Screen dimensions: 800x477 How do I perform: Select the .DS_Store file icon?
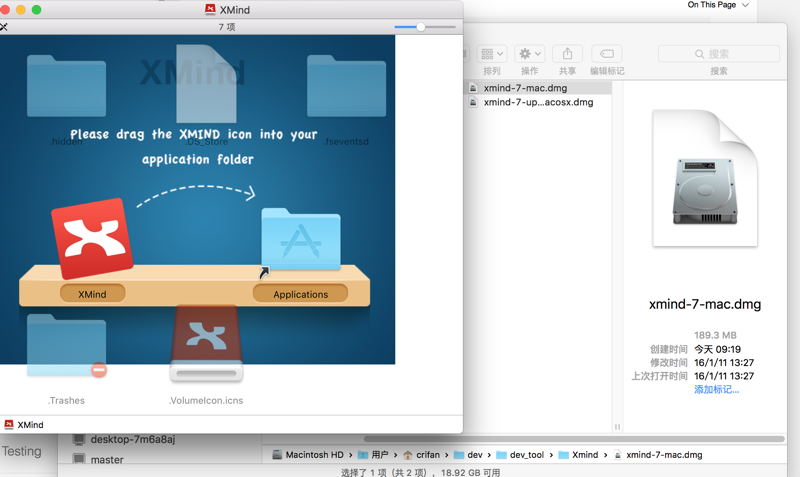click(206, 84)
